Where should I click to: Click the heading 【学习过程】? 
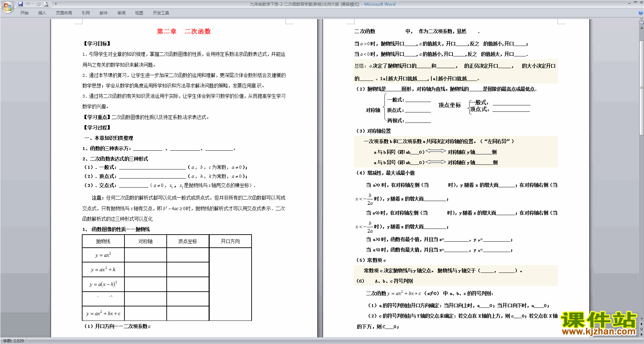coord(97,128)
